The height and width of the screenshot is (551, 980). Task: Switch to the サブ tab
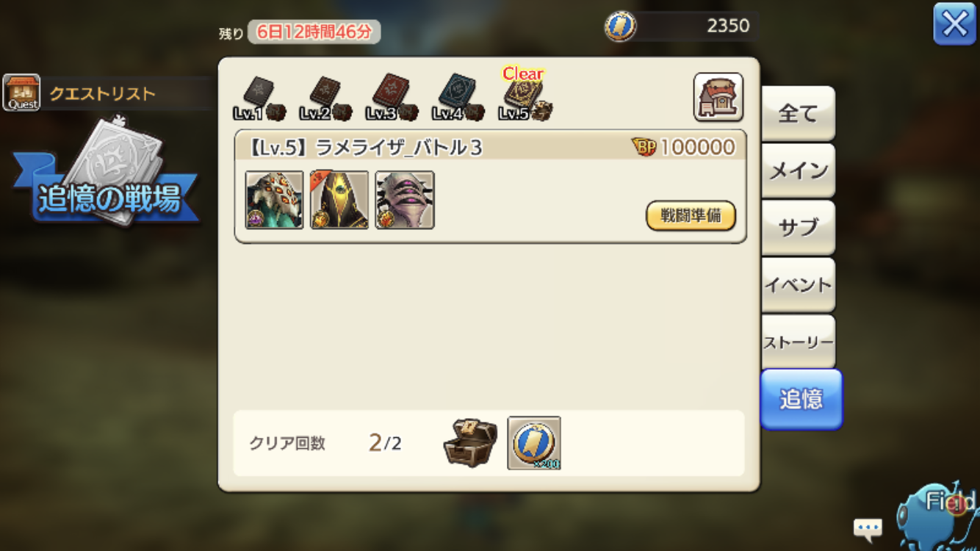pyautogui.click(x=798, y=228)
